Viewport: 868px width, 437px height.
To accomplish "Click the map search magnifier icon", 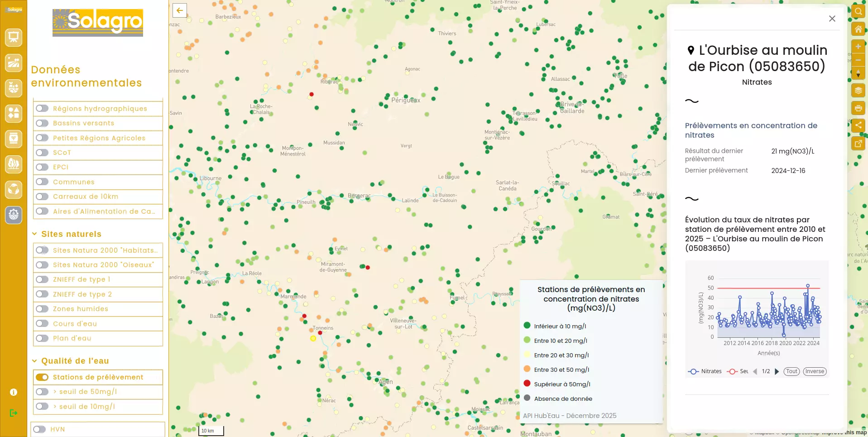I will click(858, 11).
